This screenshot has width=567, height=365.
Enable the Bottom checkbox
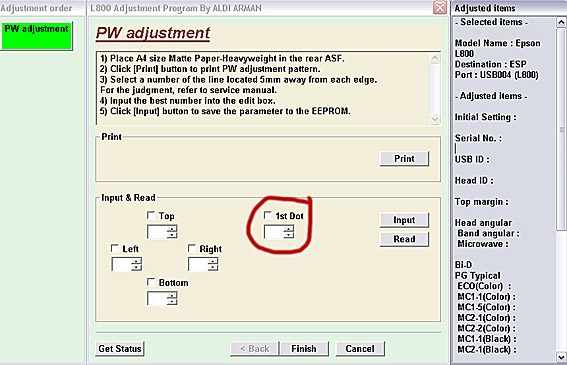tap(151, 282)
